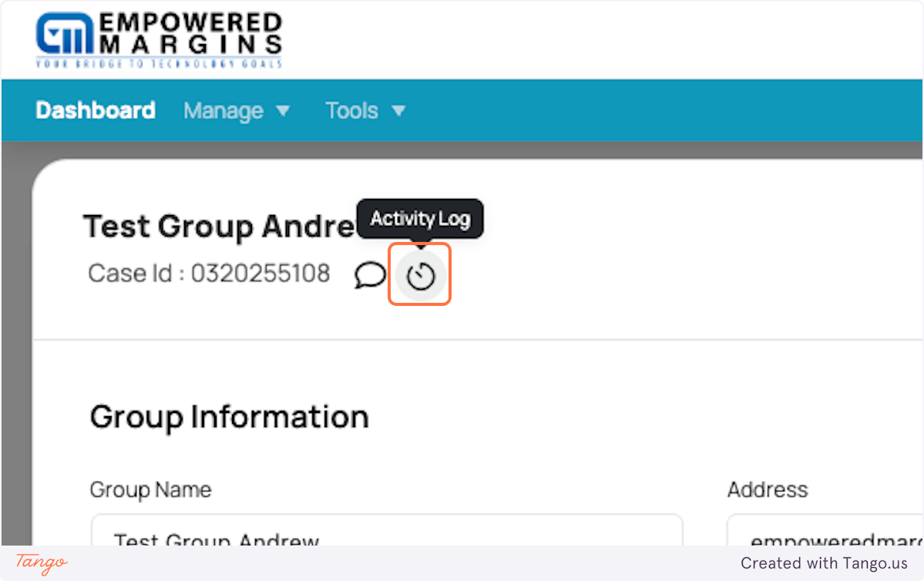Select the Tango logo in the footer
This screenshot has height=581, width=924.
click(40, 563)
